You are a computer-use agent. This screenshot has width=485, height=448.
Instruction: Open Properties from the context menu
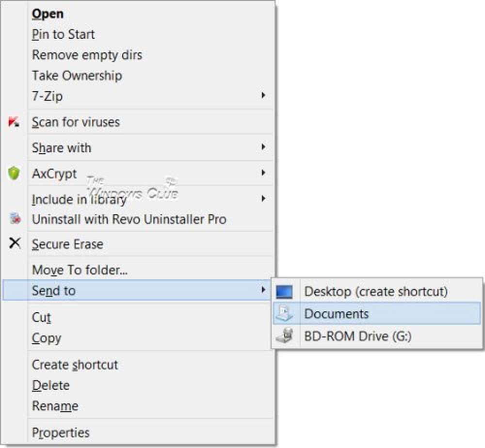point(61,432)
